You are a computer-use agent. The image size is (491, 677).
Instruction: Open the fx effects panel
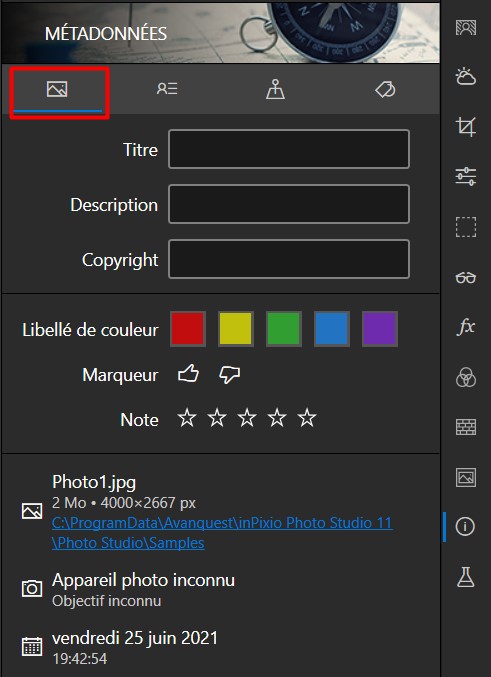[x=466, y=327]
